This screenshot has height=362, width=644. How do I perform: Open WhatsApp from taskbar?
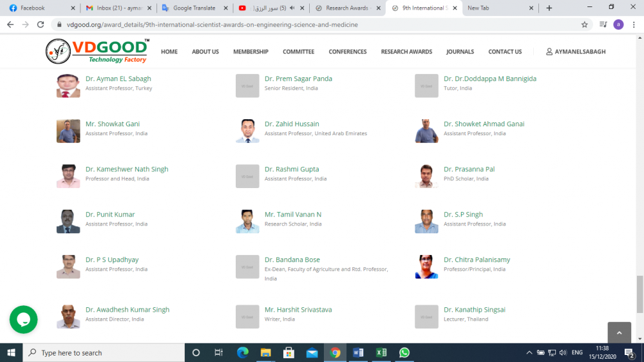[404, 352]
